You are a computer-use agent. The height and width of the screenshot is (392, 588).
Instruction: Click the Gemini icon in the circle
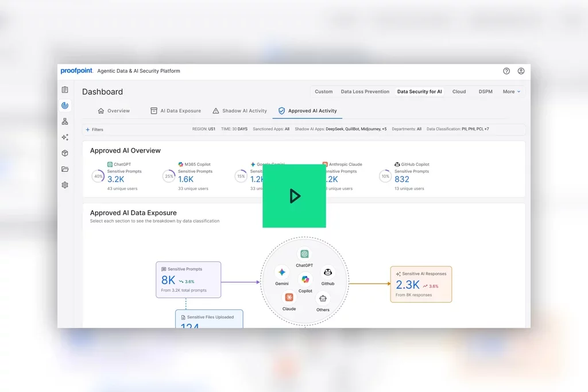point(281,272)
